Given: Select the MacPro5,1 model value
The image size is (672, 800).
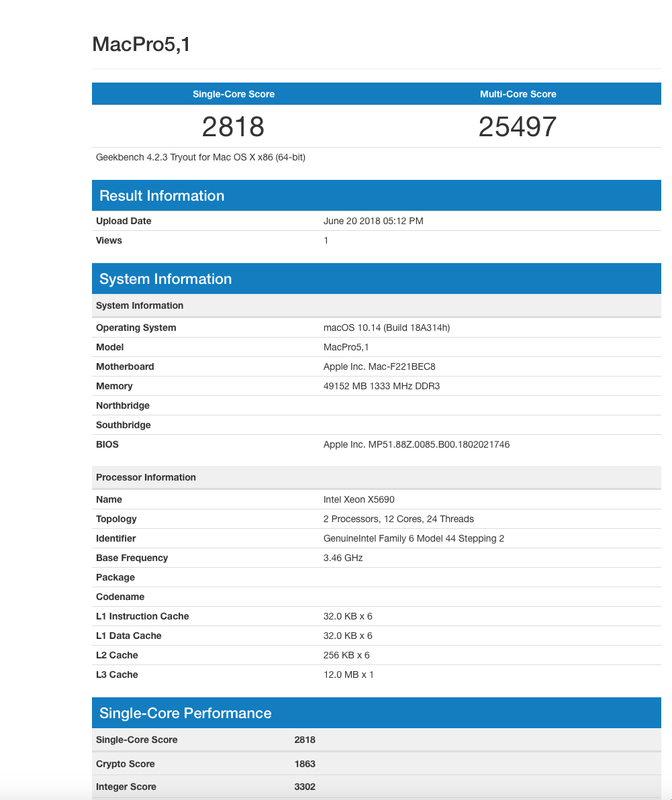Looking at the screenshot, I should 346,347.
